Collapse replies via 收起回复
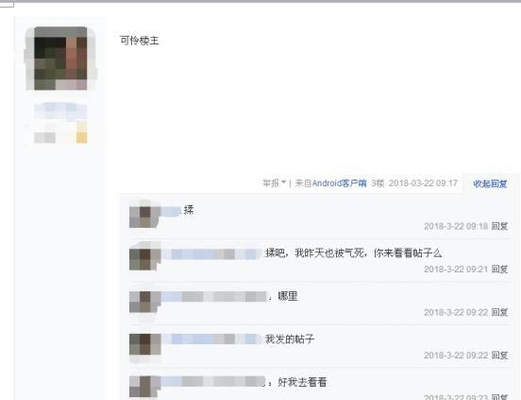521x400 pixels. pyautogui.click(x=490, y=184)
